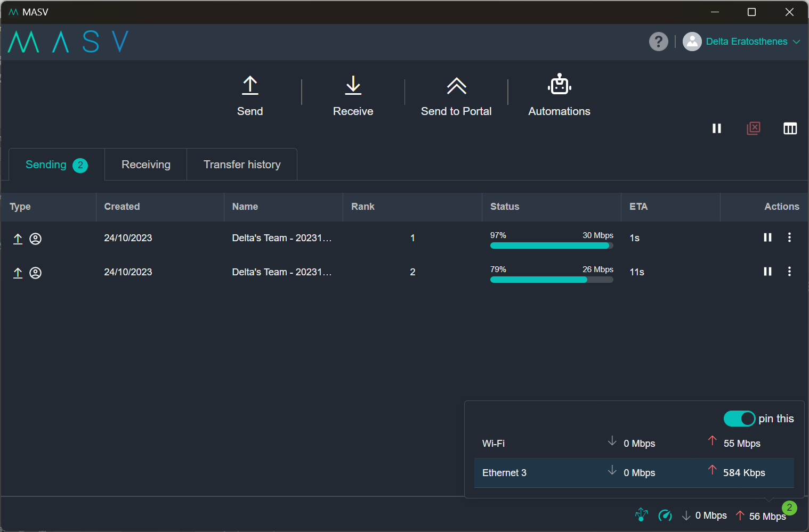Switch to the Transfer history tab

coord(242,165)
